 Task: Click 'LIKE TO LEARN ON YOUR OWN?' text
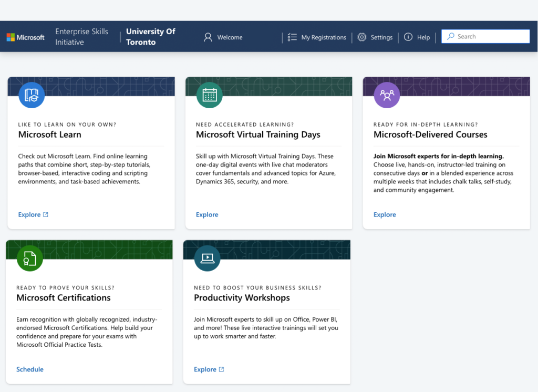67,125
